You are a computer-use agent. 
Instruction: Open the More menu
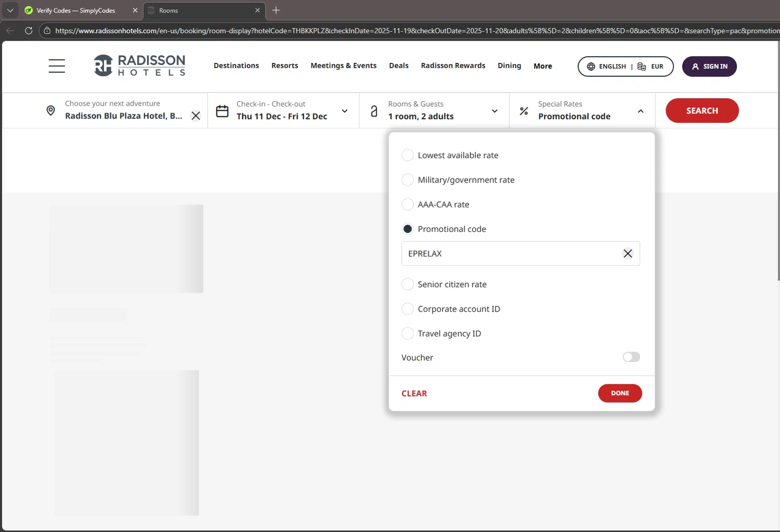(x=543, y=66)
